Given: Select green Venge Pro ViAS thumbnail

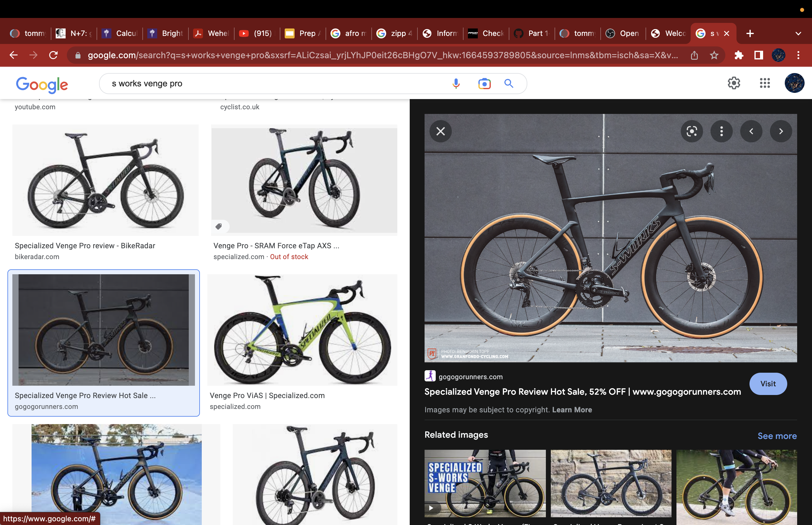Looking at the screenshot, I should coord(302,330).
